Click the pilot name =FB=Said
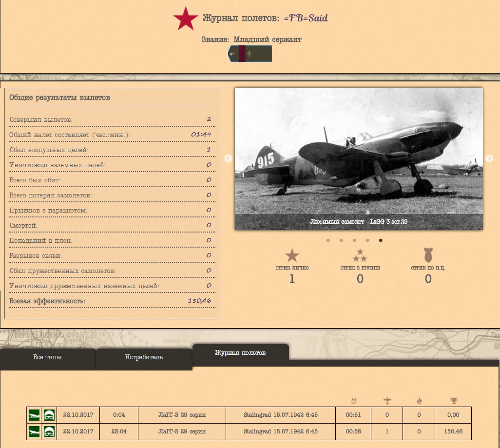The height and width of the screenshot is (448, 500). [x=306, y=18]
